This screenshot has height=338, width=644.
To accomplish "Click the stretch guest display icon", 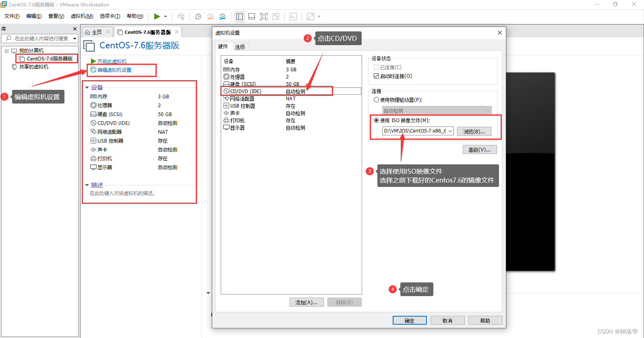I will coord(311,17).
